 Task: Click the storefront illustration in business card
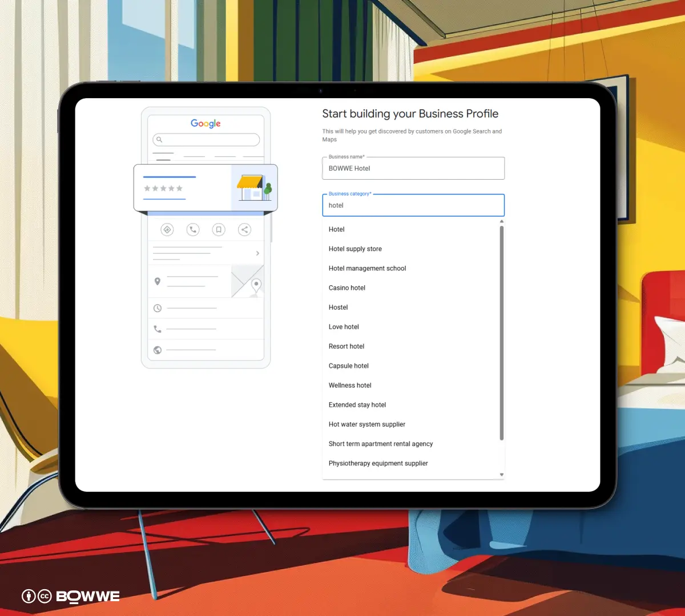(254, 188)
